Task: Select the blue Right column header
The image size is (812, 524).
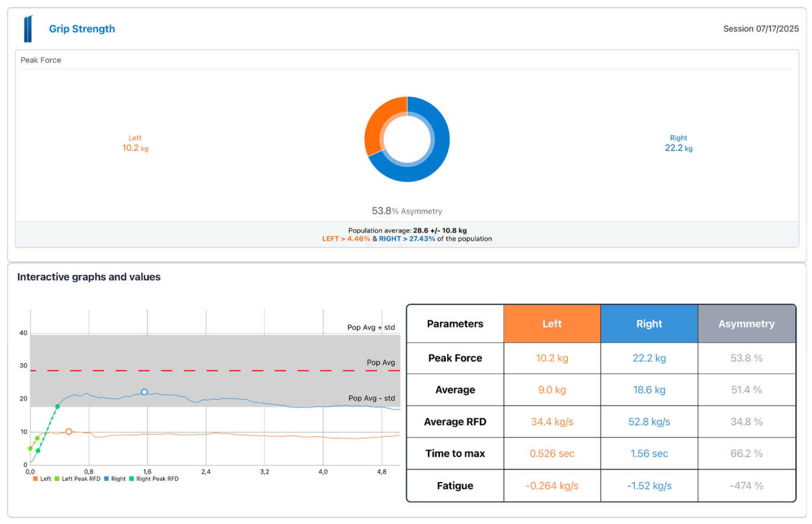Action: (x=649, y=324)
